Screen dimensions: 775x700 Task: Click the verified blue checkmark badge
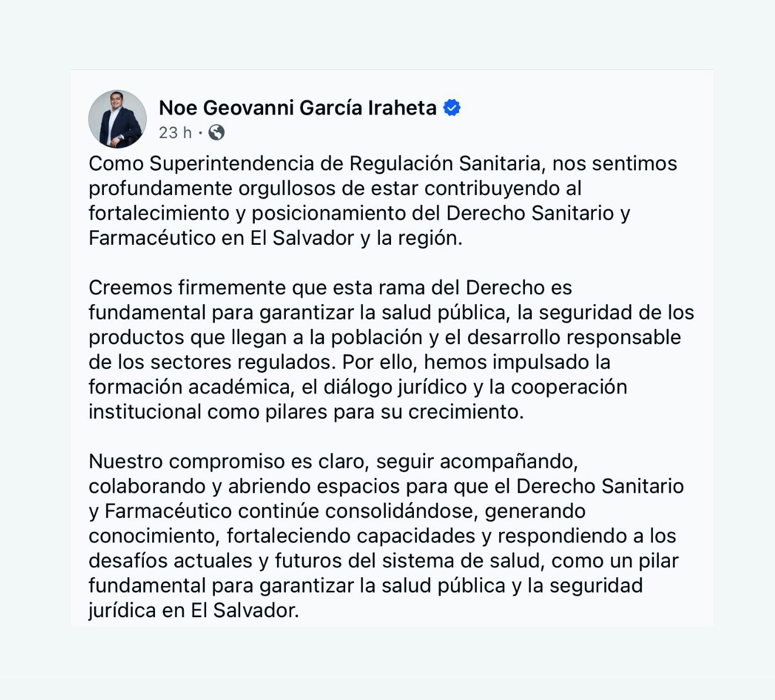click(x=451, y=108)
